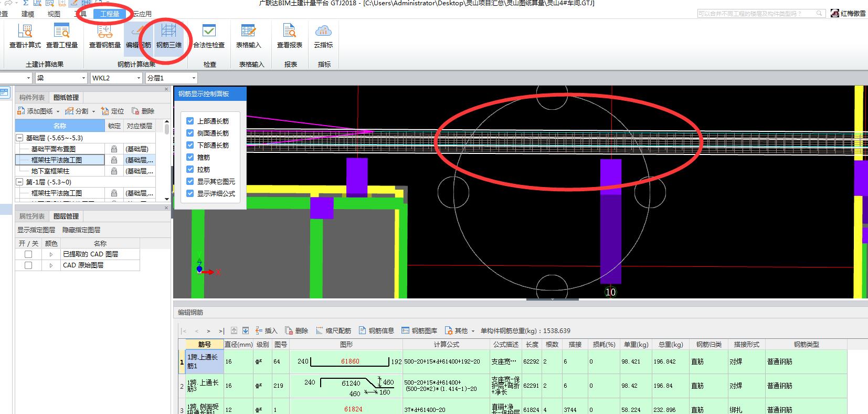Viewport: 868px width, 414px height.
Task: Toggle 拉筋 checkbox
Action: [x=190, y=169]
